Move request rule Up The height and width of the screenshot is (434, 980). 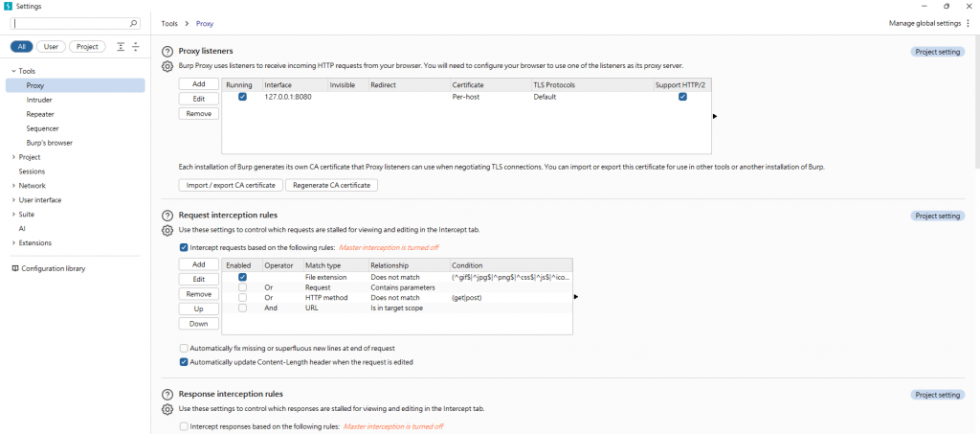click(199, 308)
